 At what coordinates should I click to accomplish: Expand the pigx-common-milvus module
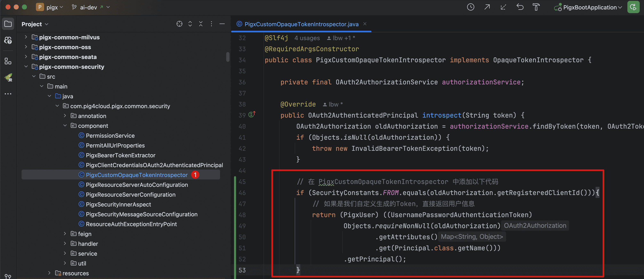[26, 37]
